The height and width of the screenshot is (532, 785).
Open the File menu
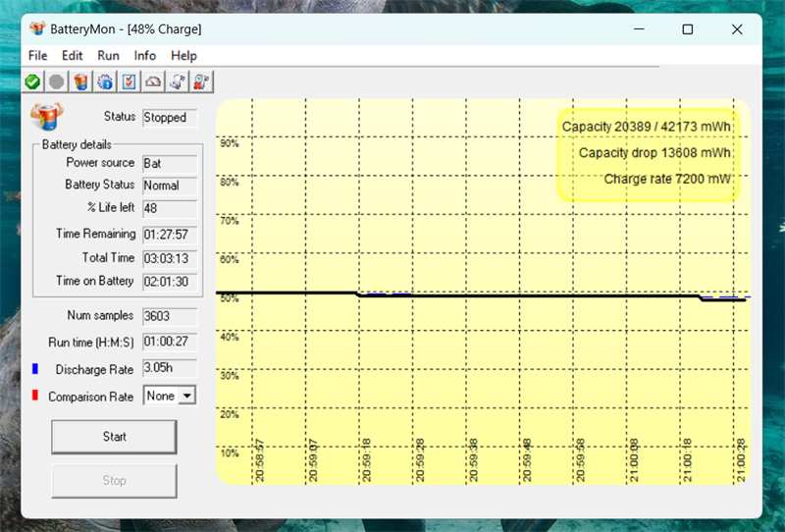[x=38, y=56]
